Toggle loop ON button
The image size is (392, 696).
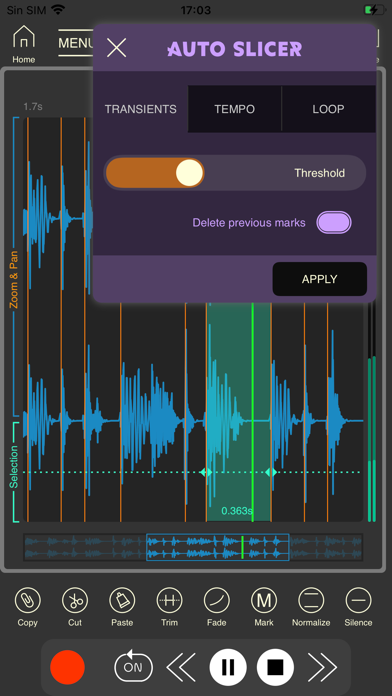tap(133, 666)
